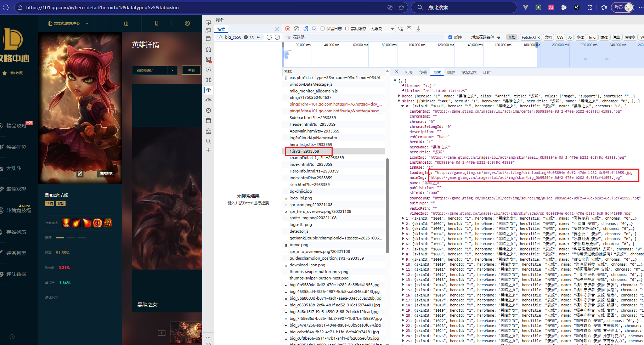The width and height of the screenshot is (644, 345).
Task: Switch to the 标头 tab
Action: (x=409, y=73)
